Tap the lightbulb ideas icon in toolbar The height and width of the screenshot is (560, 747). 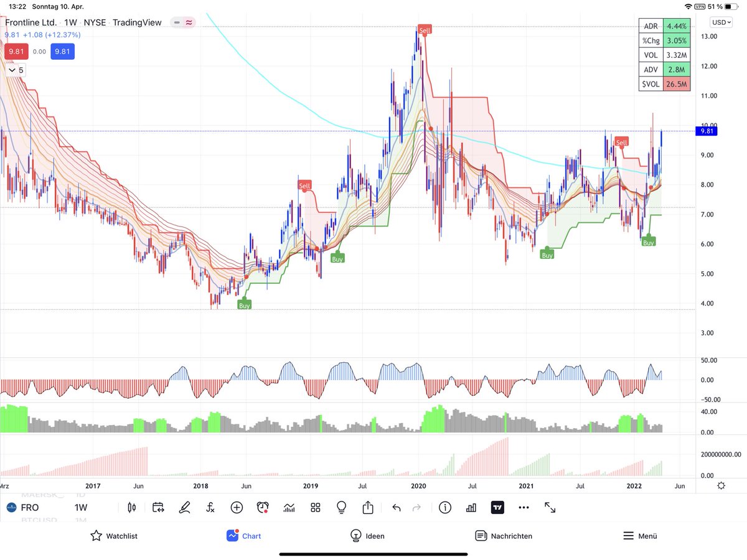[341, 508]
